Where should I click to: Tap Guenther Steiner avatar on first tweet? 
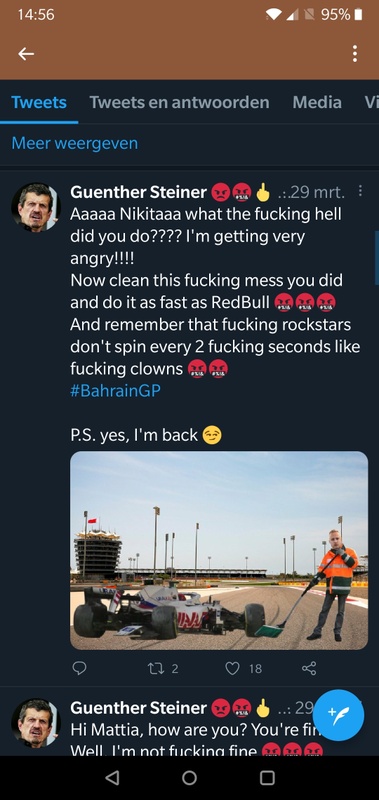[36, 208]
